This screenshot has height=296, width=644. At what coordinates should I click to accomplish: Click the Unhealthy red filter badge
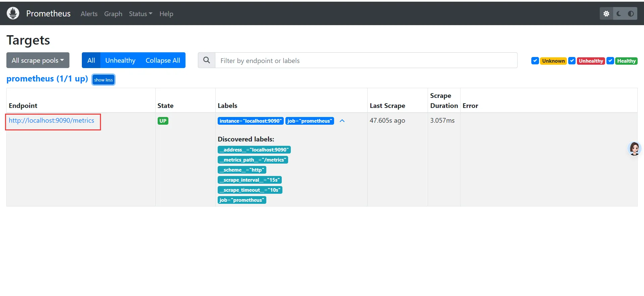click(591, 61)
